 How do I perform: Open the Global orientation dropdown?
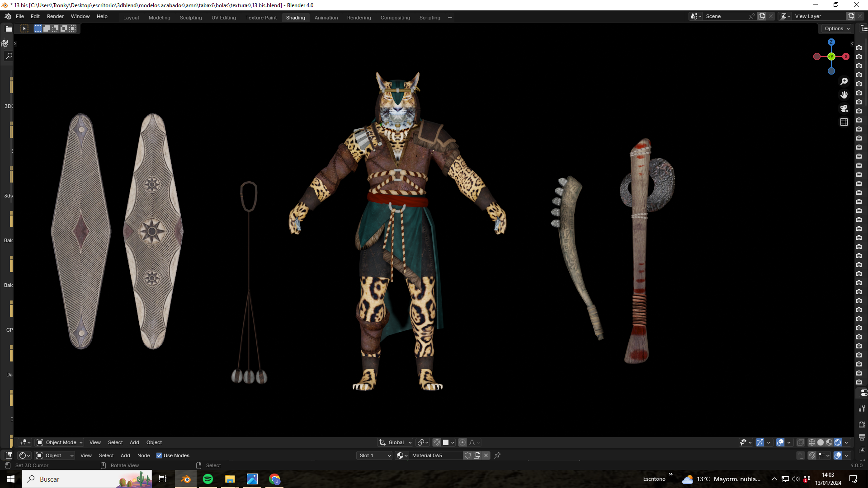[396, 442]
